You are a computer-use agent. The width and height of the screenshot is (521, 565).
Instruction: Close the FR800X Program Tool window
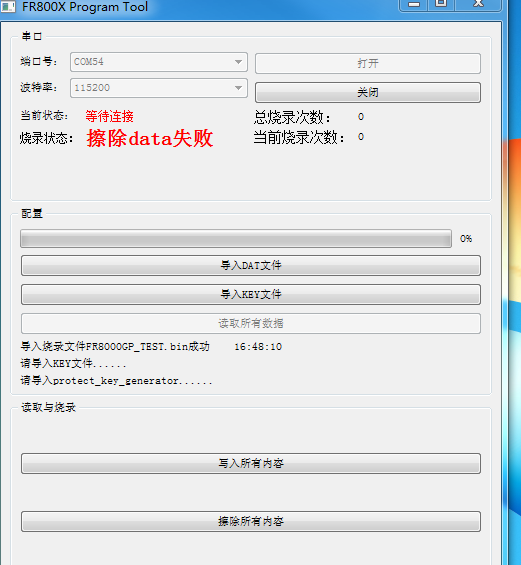coord(478,5)
